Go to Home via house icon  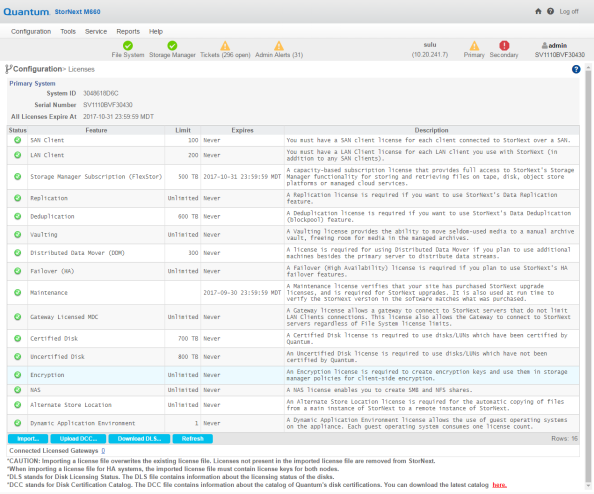point(538,11)
